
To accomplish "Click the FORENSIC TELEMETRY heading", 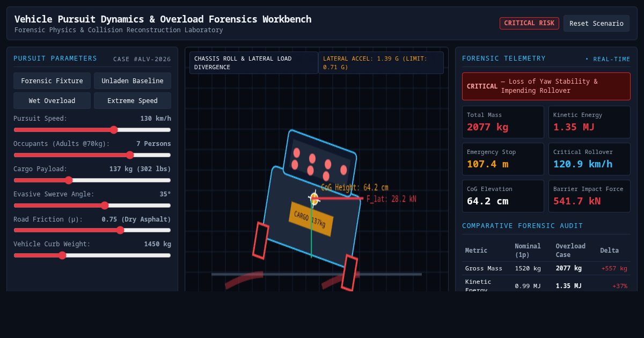I will click(504, 58).
